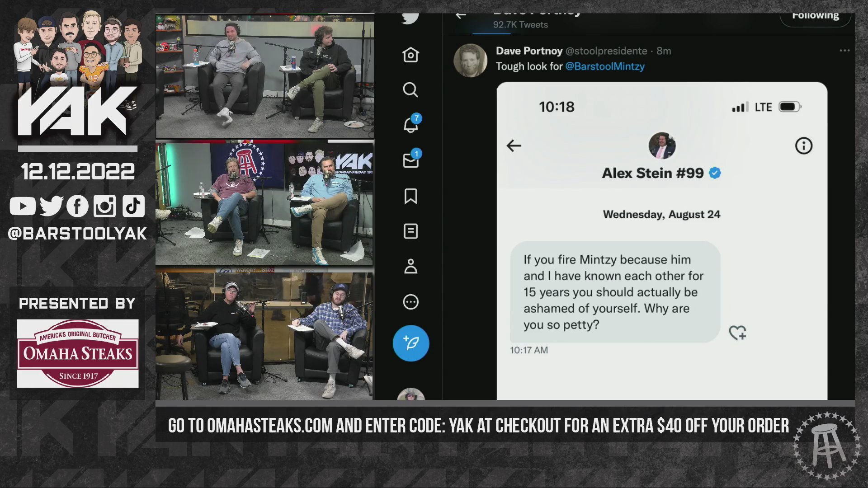
Task: Toggle the Following button on profile
Action: pos(815,17)
